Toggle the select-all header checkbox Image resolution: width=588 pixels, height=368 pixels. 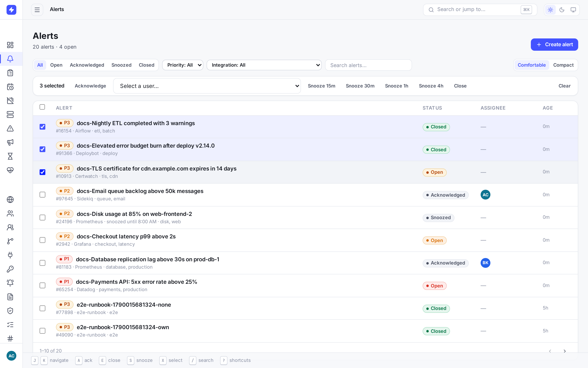[42, 107]
